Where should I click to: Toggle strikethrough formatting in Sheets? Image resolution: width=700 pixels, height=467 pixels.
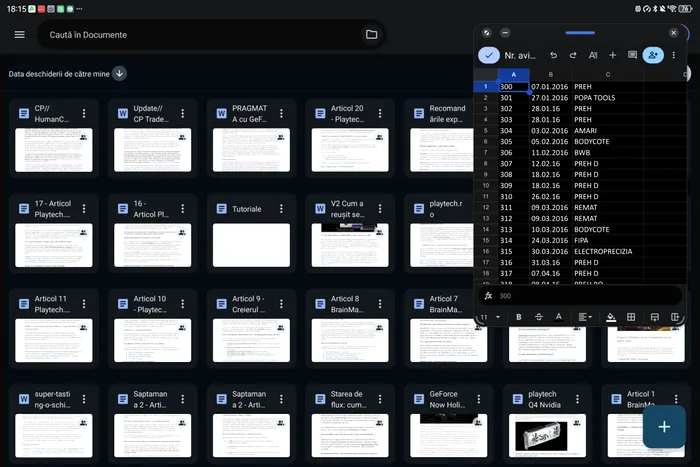pyautogui.click(x=539, y=317)
